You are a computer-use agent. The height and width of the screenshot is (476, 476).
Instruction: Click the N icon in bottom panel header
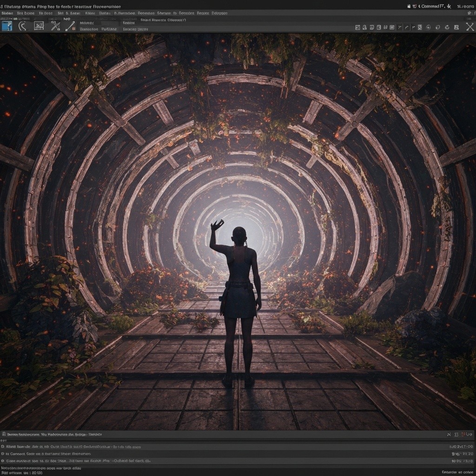click(x=449, y=434)
